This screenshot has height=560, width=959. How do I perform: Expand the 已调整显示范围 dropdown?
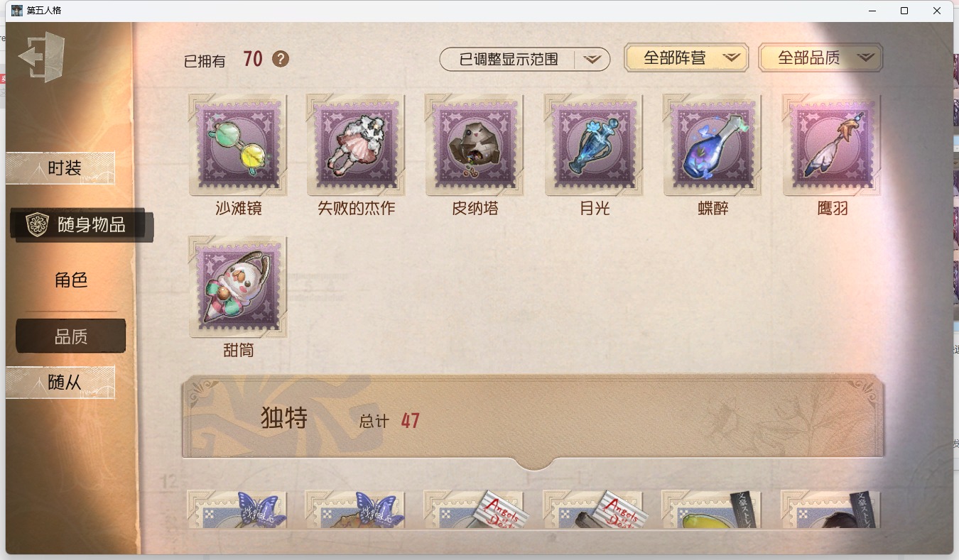point(525,60)
